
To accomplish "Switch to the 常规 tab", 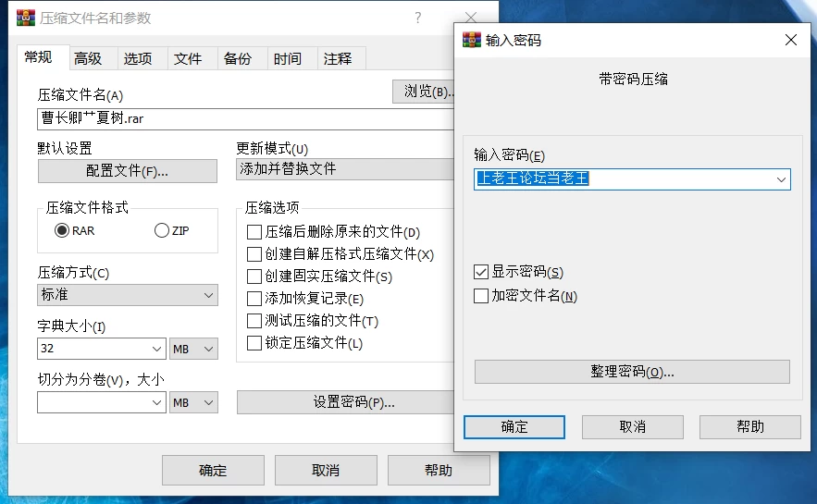I will 43,56.
